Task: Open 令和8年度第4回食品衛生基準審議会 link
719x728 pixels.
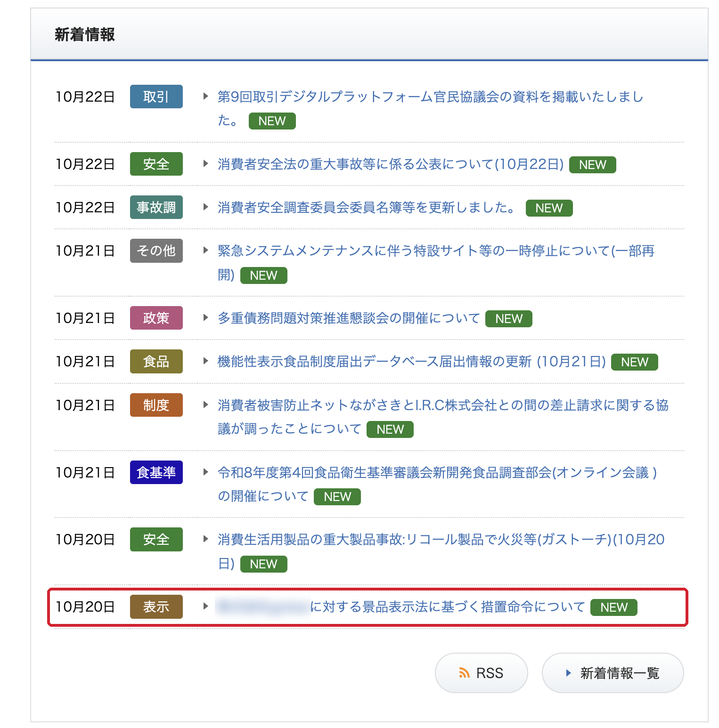Action: point(437,484)
